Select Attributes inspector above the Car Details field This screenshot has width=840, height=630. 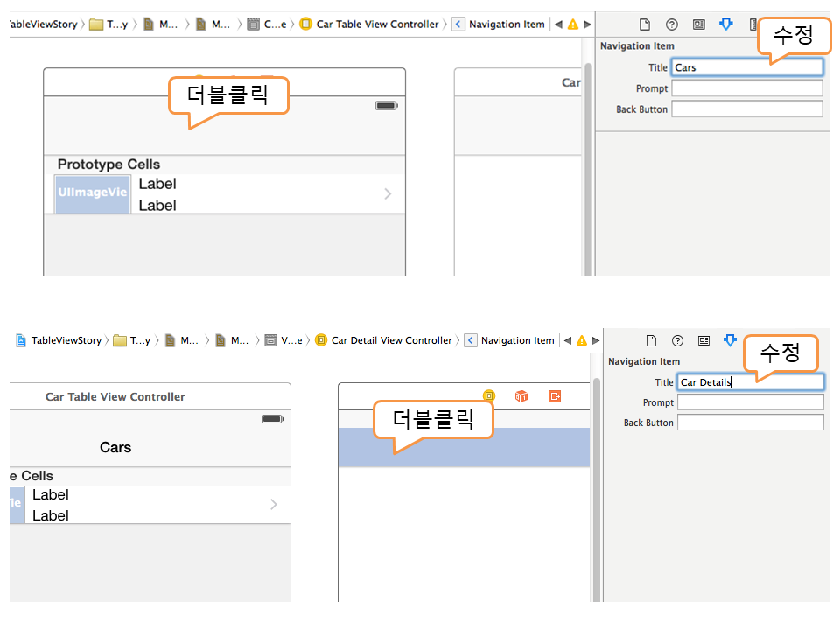[730, 340]
